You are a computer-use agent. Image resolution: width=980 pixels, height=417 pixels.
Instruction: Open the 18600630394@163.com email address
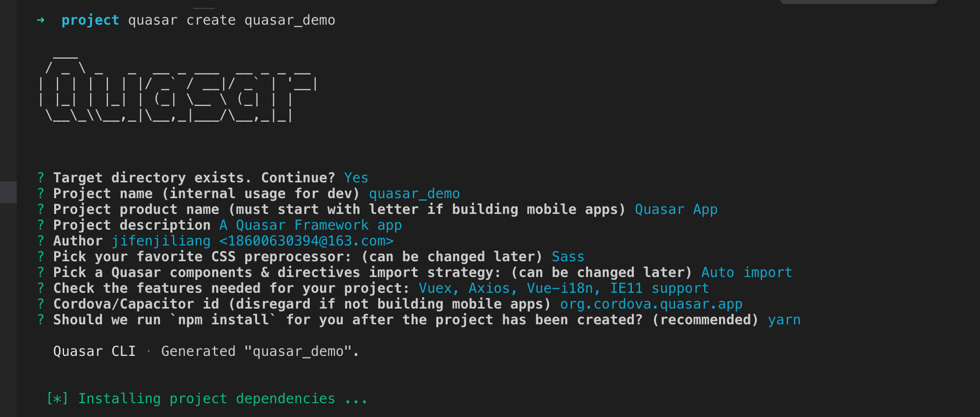pyautogui.click(x=306, y=241)
